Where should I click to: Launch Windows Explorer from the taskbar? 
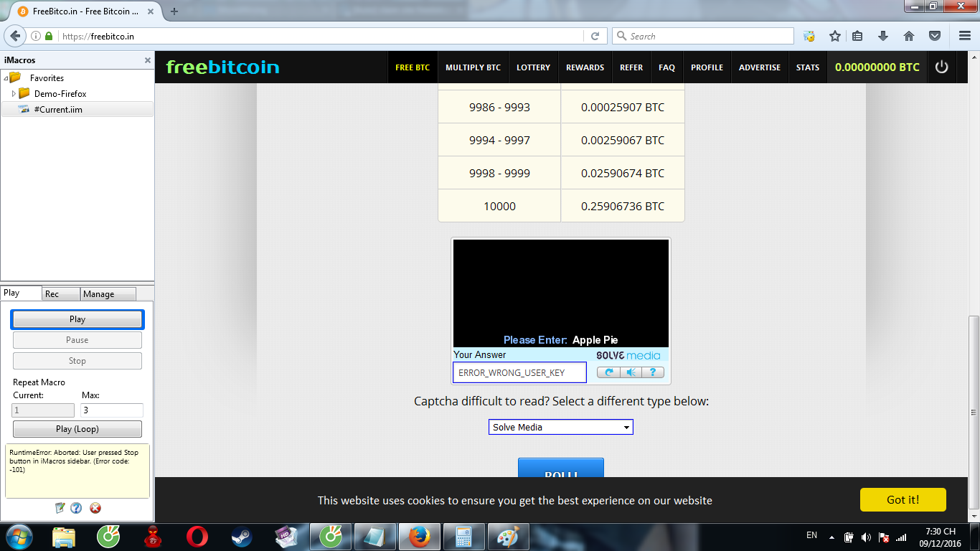point(64,537)
